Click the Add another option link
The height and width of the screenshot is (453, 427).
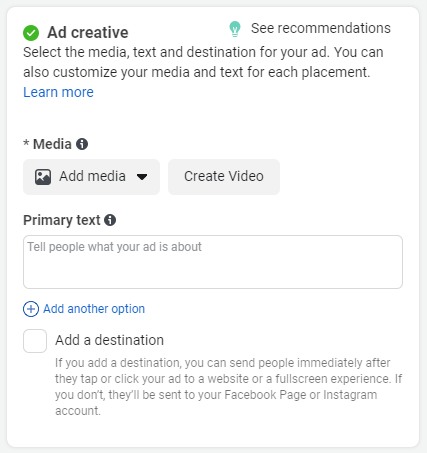click(x=94, y=309)
